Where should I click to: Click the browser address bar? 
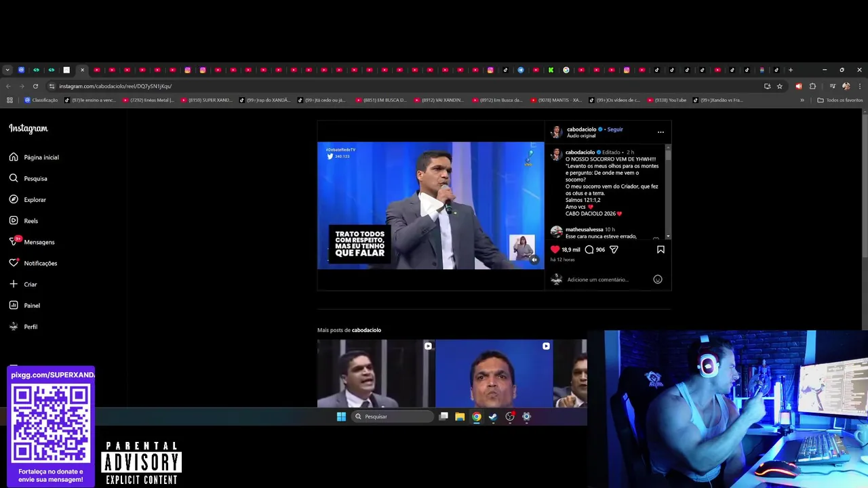click(x=407, y=86)
